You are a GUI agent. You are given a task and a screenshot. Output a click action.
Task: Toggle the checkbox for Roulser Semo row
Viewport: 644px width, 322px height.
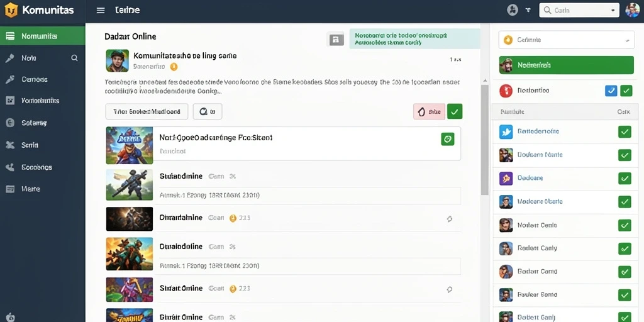pos(625,294)
